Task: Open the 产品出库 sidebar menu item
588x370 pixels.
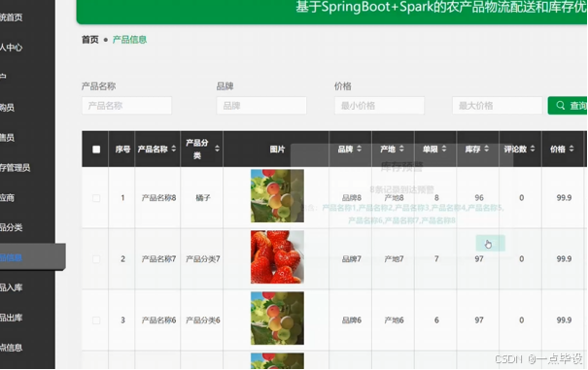Action: (12, 318)
